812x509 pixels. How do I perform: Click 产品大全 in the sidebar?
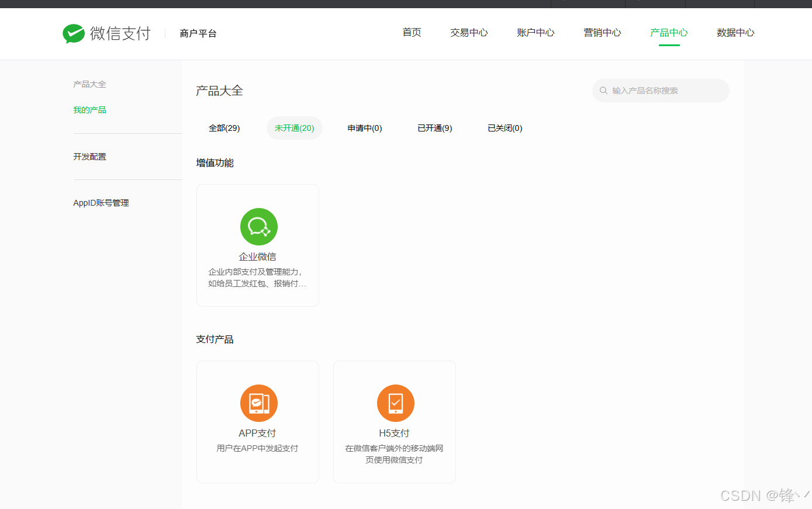point(89,84)
